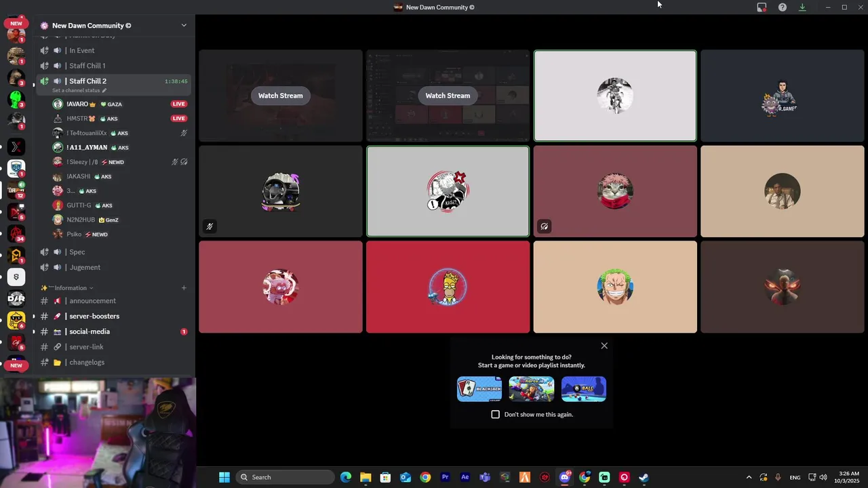Open the server icon with badge 12
Image resolution: width=868 pixels, height=488 pixels.
[16, 190]
